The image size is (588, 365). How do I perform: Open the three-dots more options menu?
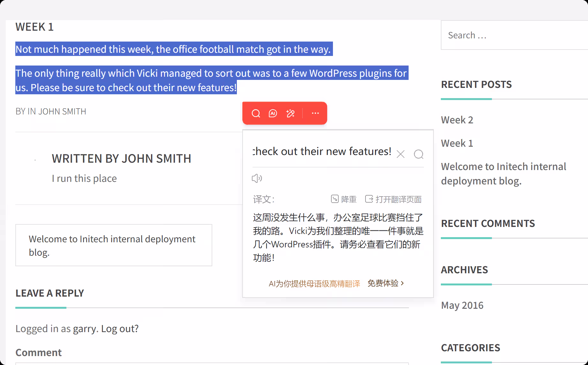(x=315, y=113)
